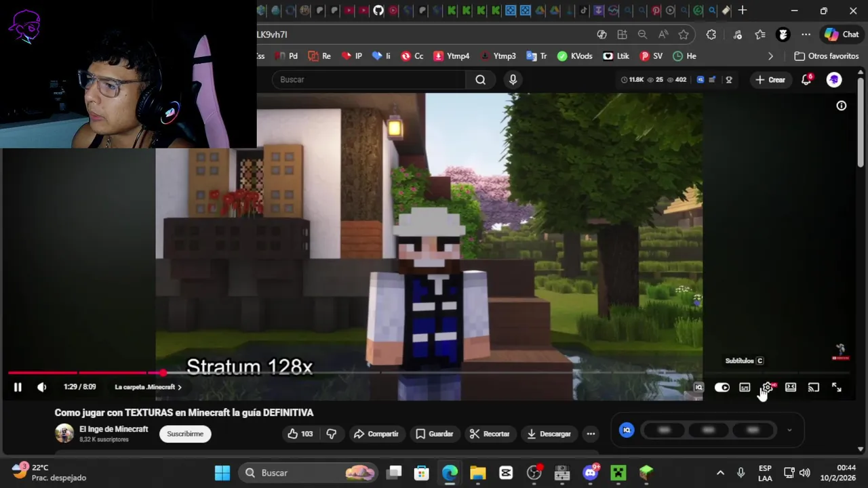This screenshot has width=868, height=488.
Task: Show video info card icon
Action: 842,106
